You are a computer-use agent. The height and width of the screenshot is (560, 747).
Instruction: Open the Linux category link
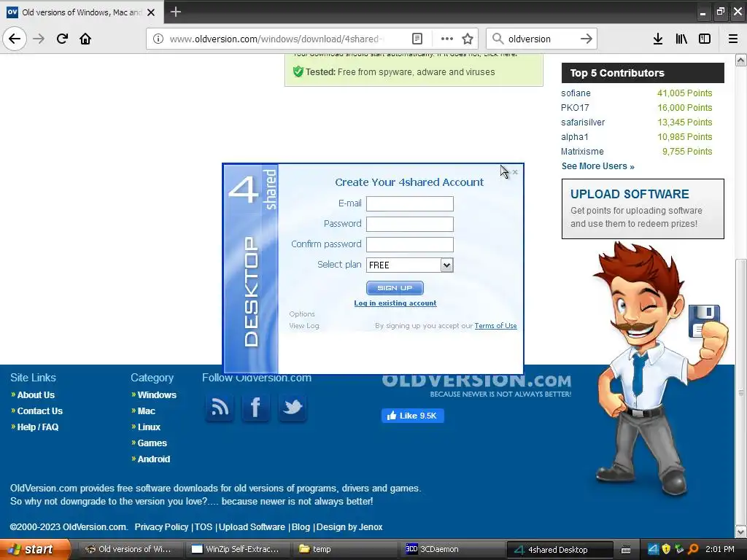click(x=149, y=427)
